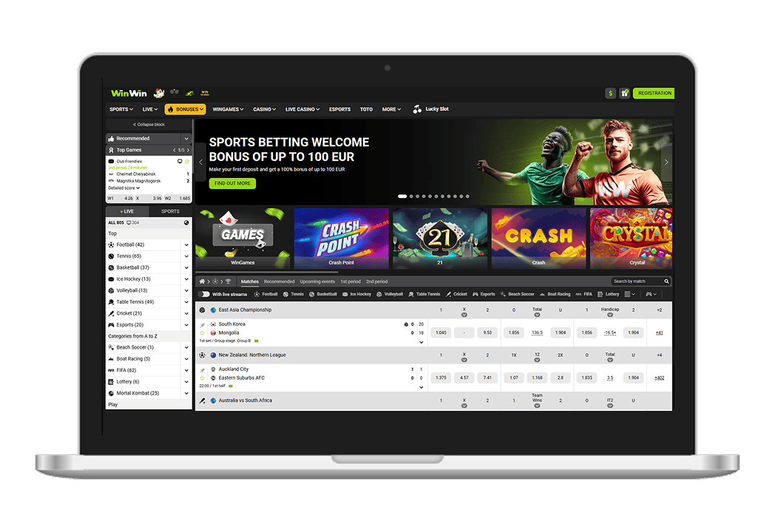The image size is (775, 532).
Task: Expand the Detailed score section
Action: point(124,188)
